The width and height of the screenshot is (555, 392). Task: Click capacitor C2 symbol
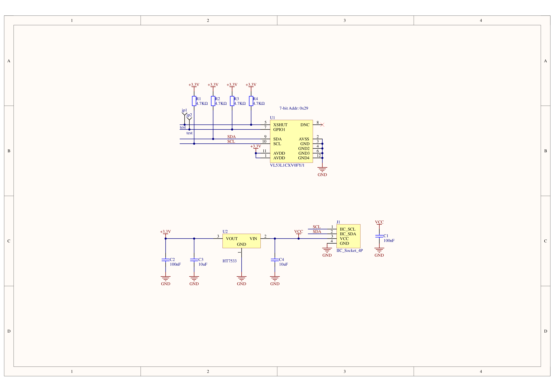166,260
